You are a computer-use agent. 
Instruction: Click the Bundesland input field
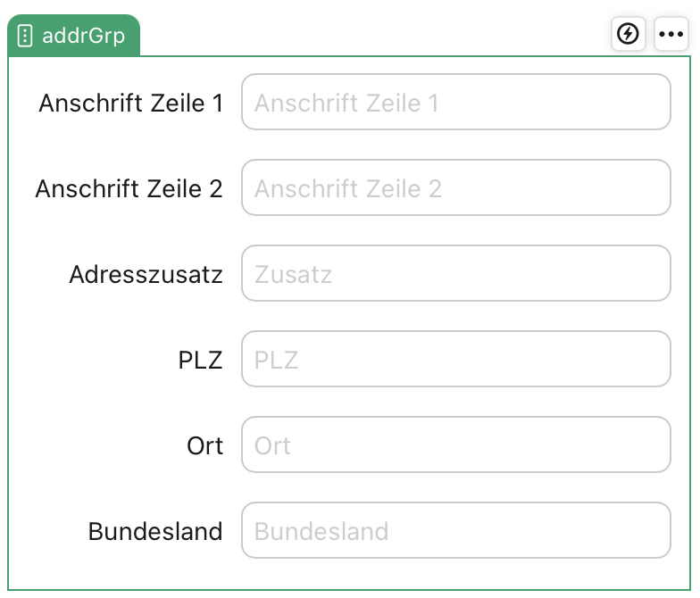(455, 530)
